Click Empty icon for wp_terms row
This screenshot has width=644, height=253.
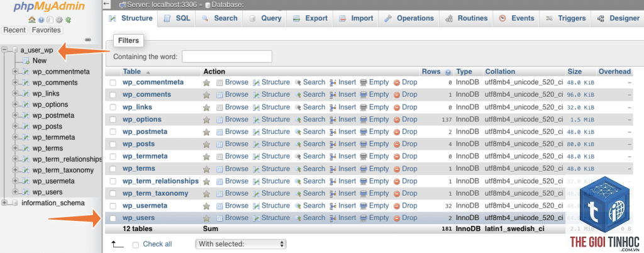[364, 169]
